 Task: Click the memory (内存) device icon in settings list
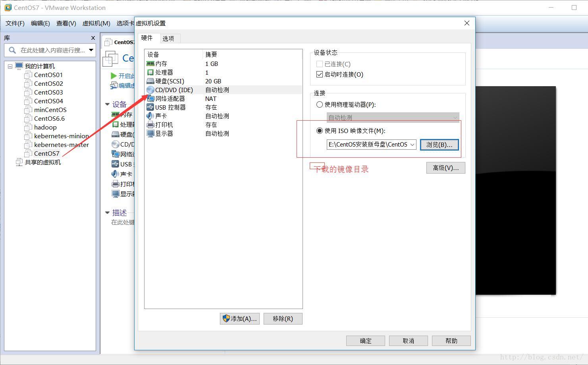click(x=150, y=64)
